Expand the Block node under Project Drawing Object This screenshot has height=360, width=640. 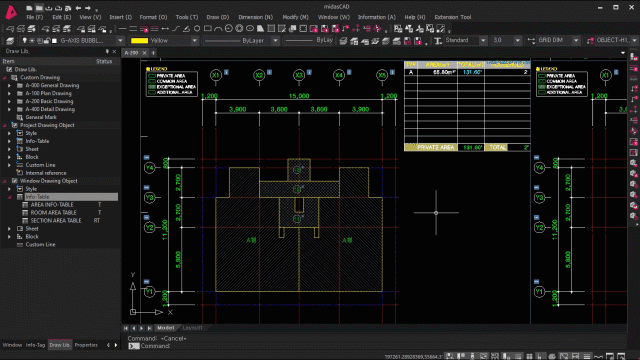[9, 157]
